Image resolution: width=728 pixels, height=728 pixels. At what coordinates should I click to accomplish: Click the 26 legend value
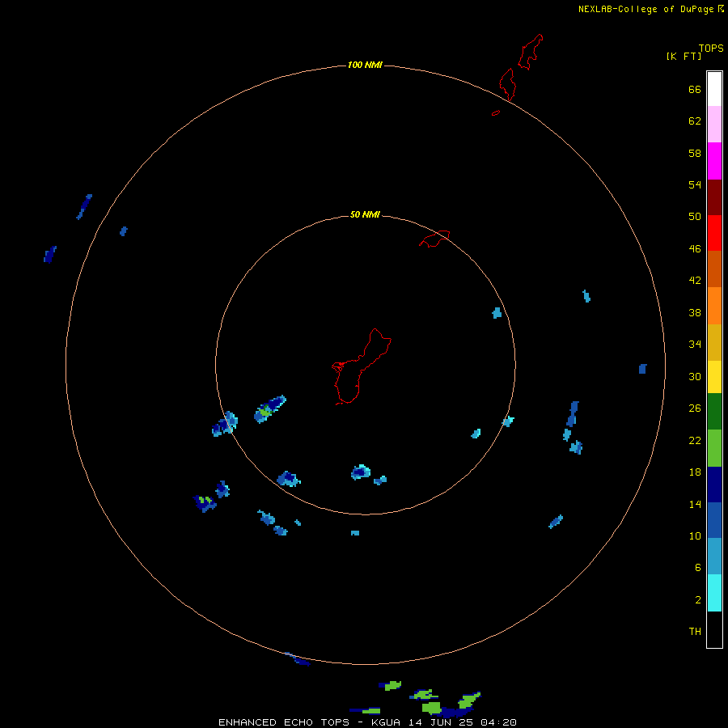[695, 408]
